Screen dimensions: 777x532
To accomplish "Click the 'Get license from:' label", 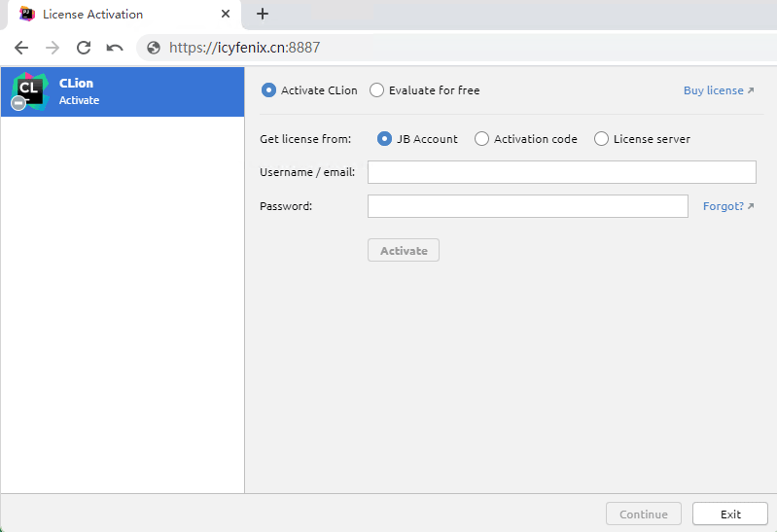I will (x=305, y=139).
